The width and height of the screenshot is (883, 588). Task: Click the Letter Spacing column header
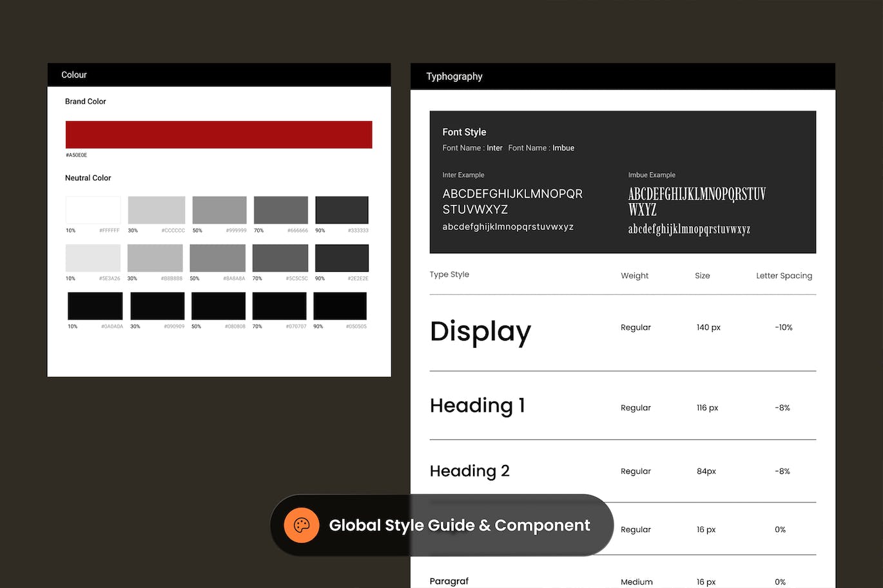pos(784,276)
